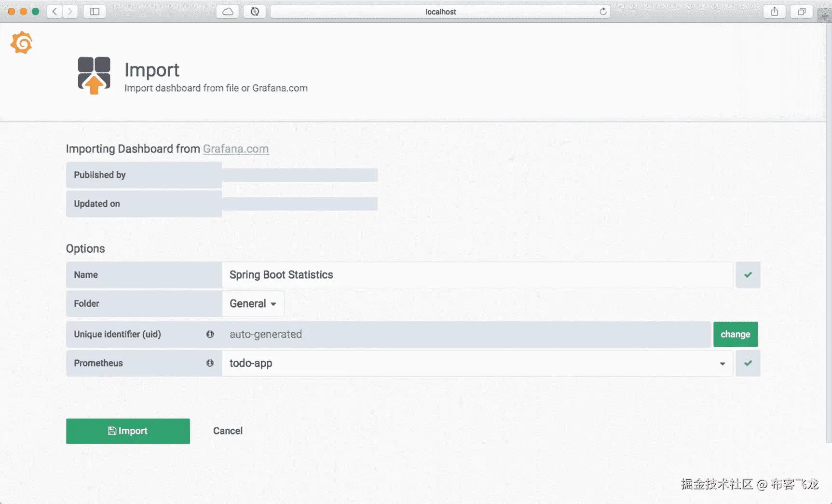Open the Prometheus data source dropdown showing todo-app
The height and width of the screenshot is (504, 832).
point(477,363)
